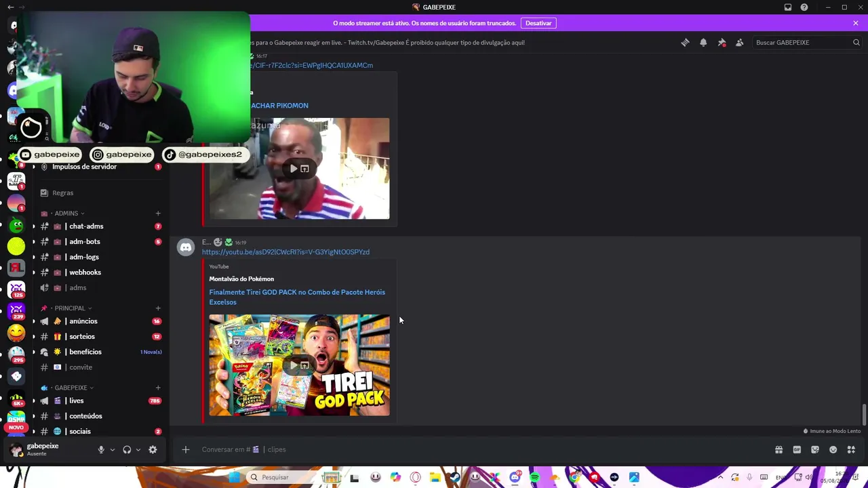Open the sticker picker
This screenshot has height=488, width=868.
click(x=815, y=449)
